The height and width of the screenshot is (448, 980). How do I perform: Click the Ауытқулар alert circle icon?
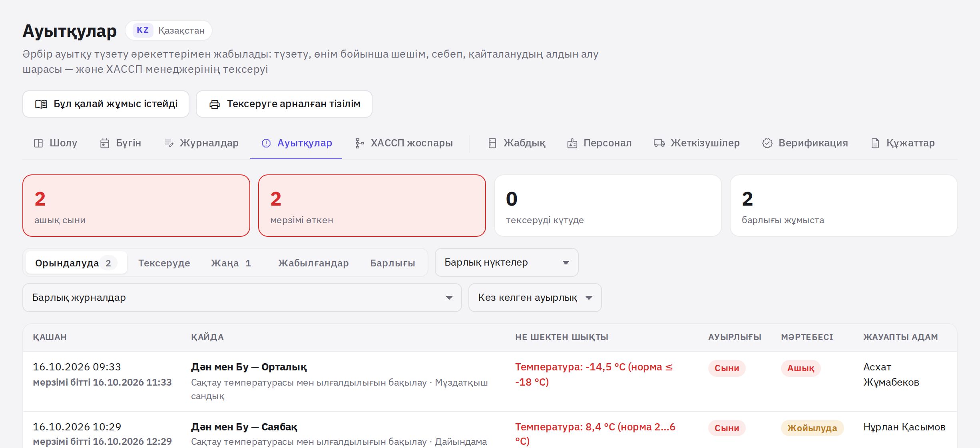tap(266, 143)
